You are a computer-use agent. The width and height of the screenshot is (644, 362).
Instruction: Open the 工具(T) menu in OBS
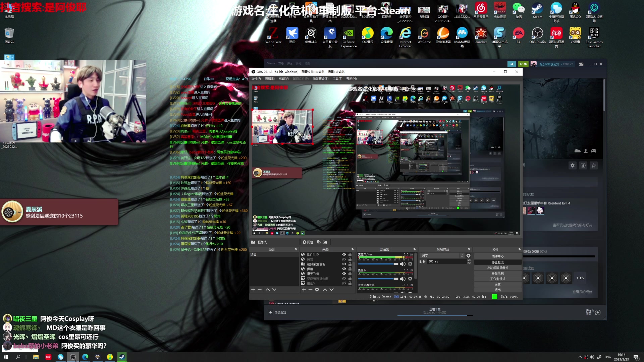(337, 79)
